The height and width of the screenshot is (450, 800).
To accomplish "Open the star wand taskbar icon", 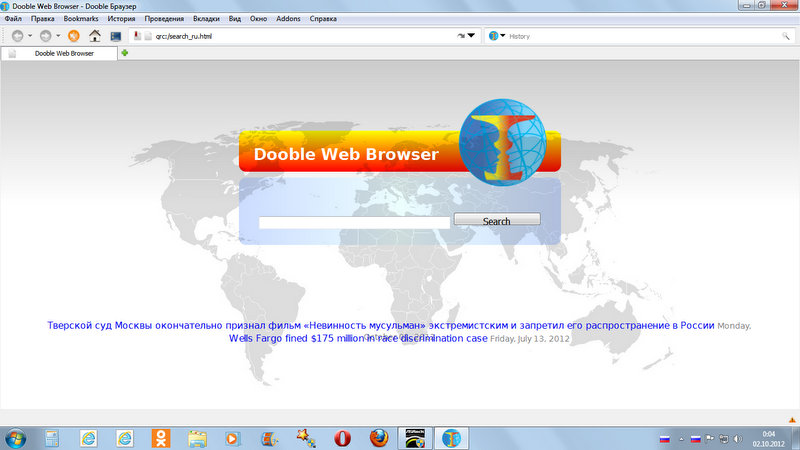I will [306, 438].
